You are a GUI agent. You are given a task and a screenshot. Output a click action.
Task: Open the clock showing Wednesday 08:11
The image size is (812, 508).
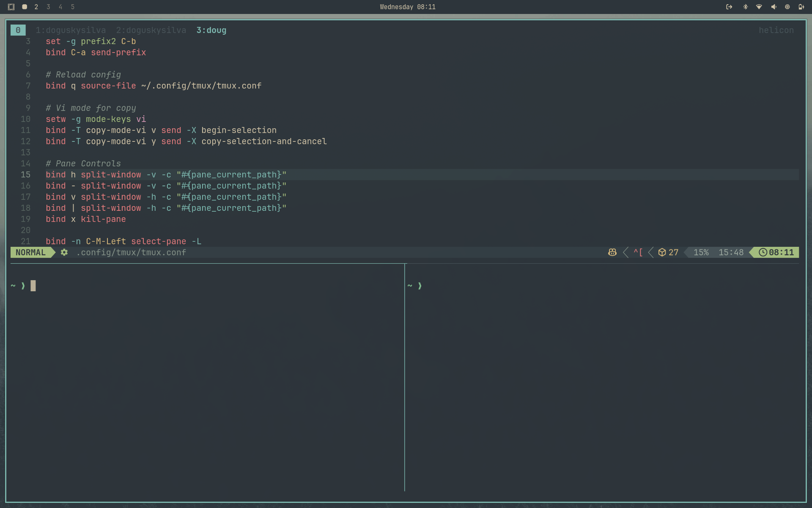pos(407,7)
